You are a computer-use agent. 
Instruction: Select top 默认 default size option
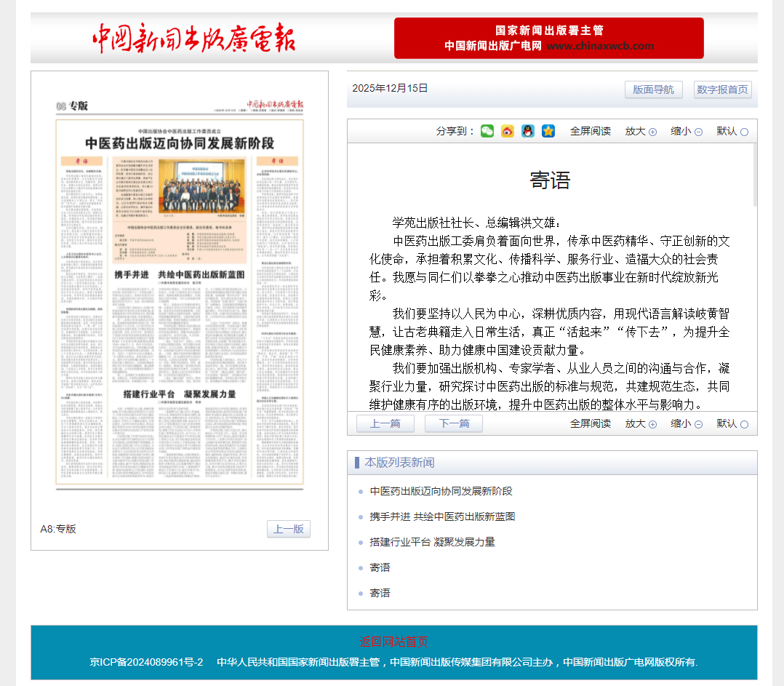pyautogui.click(x=744, y=132)
